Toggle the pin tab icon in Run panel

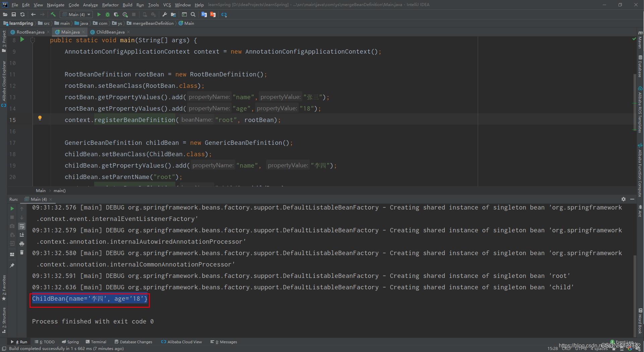(12, 266)
